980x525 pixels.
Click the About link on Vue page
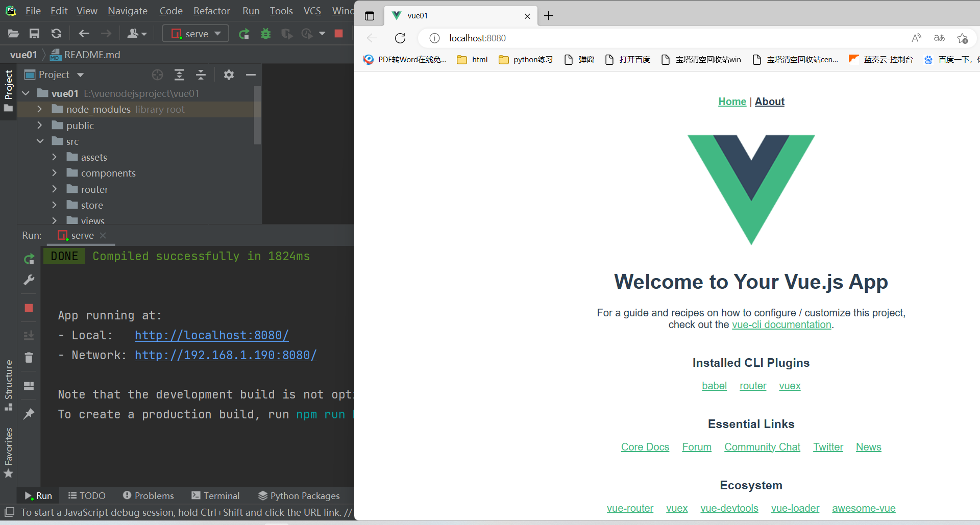(x=770, y=102)
